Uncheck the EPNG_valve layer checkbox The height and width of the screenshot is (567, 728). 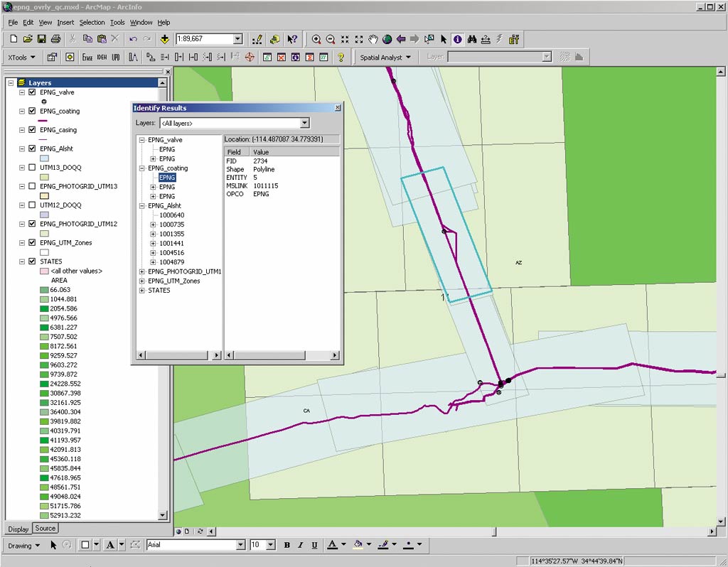pos(32,92)
